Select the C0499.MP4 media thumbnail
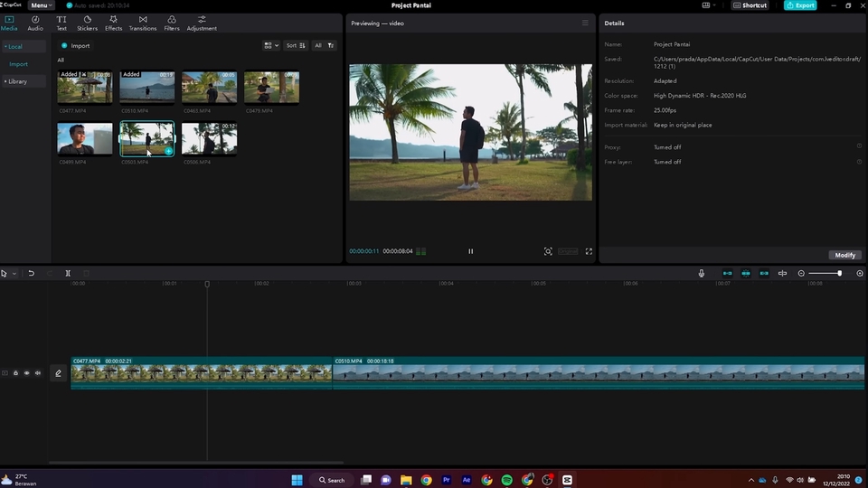The width and height of the screenshot is (868, 488). coord(85,138)
